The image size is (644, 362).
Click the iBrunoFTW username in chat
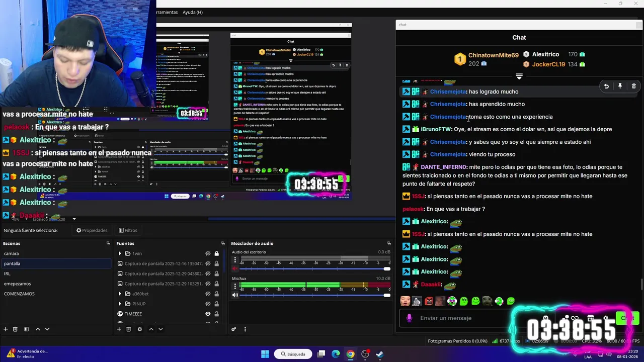click(x=436, y=129)
